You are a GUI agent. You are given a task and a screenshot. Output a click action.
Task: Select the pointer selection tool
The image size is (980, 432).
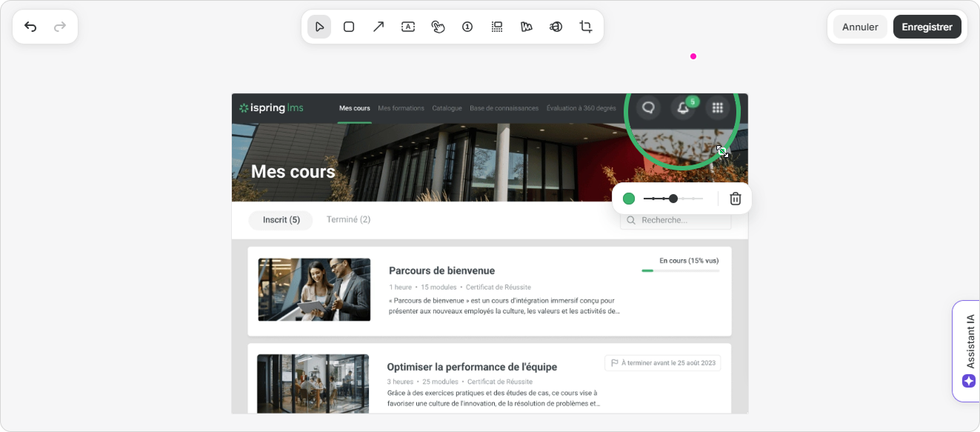click(319, 27)
